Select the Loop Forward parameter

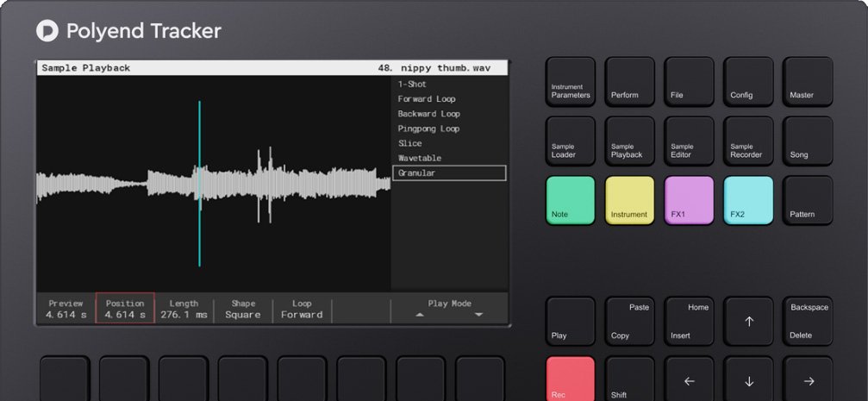302,309
